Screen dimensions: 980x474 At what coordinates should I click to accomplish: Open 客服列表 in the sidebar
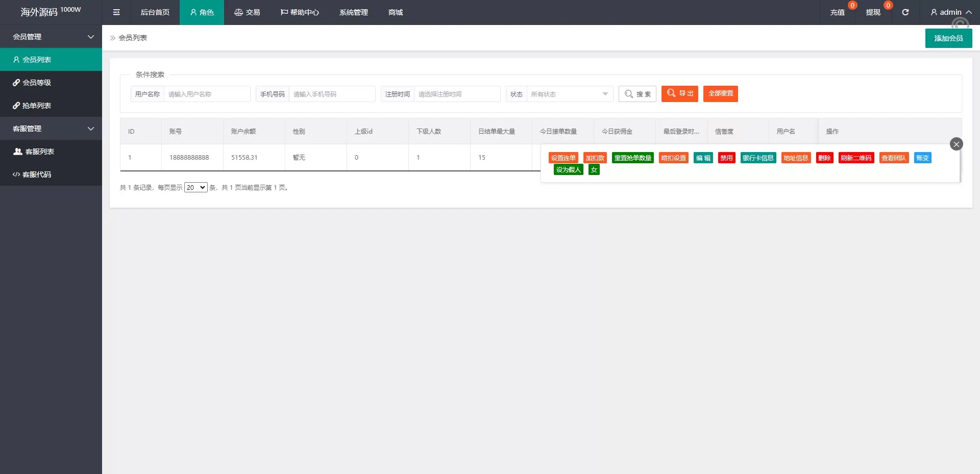(39, 152)
